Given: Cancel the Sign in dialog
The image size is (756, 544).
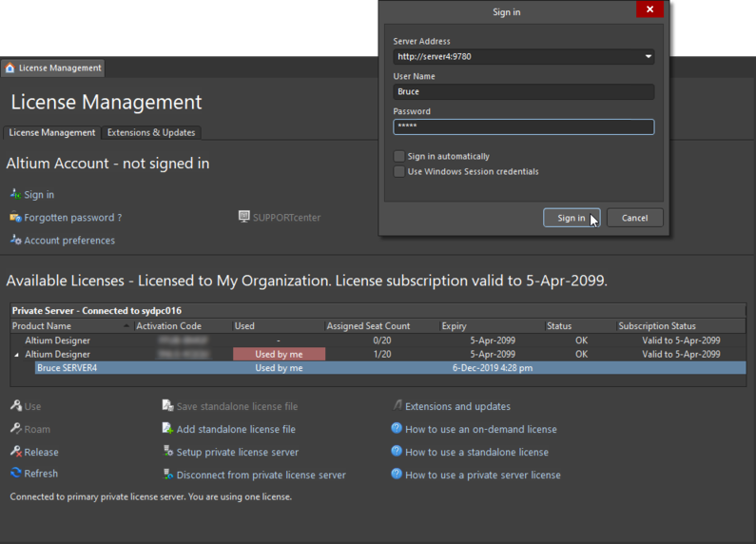Looking at the screenshot, I should pyautogui.click(x=634, y=218).
